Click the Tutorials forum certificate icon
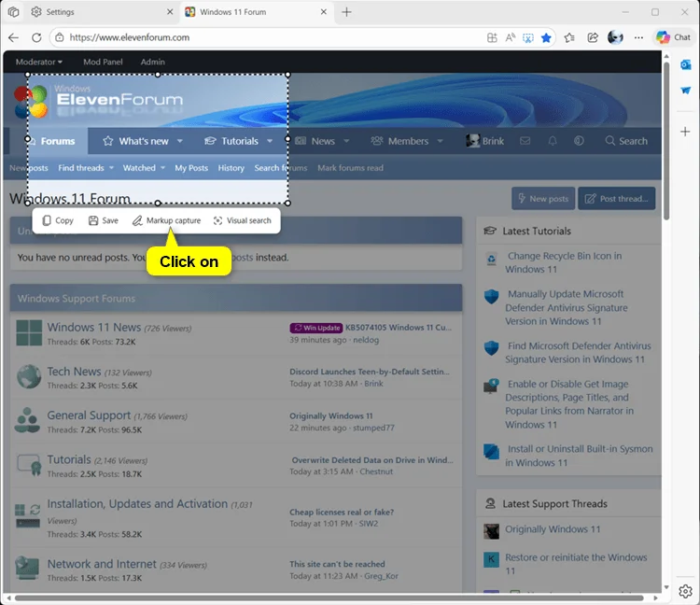 (29, 466)
